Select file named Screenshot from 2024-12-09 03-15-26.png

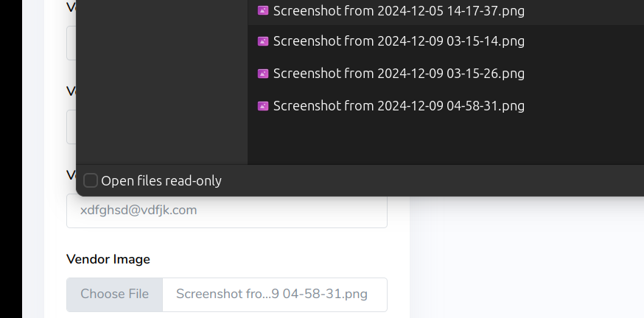click(x=446, y=74)
